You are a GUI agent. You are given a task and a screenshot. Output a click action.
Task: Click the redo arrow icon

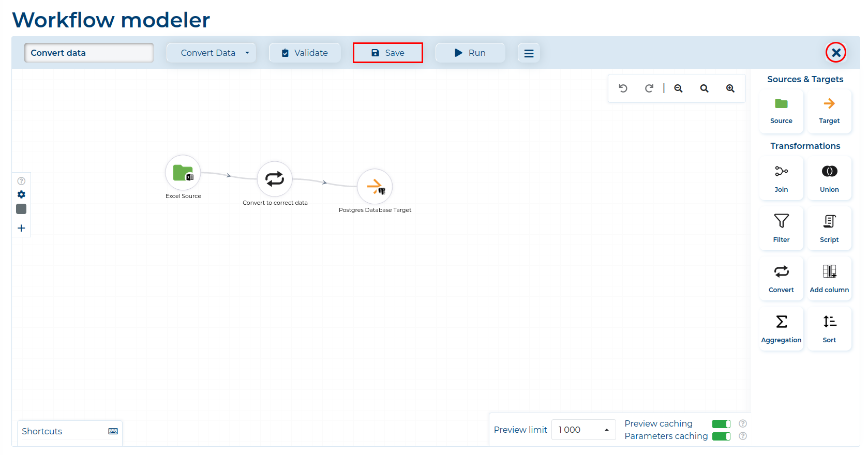(x=649, y=88)
